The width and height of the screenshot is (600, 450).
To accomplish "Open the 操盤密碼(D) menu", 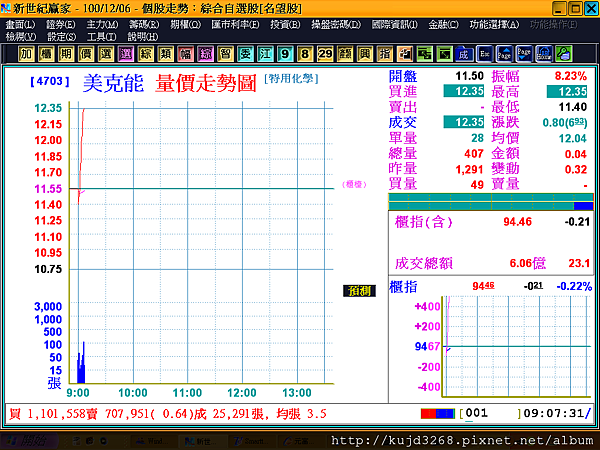I will [x=336, y=24].
